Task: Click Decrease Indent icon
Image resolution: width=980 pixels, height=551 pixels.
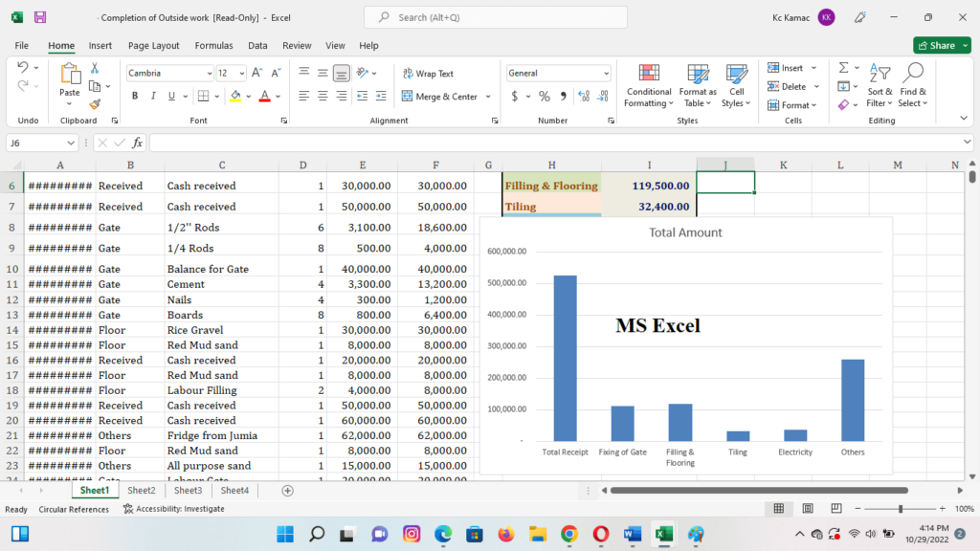Action: click(x=363, y=97)
